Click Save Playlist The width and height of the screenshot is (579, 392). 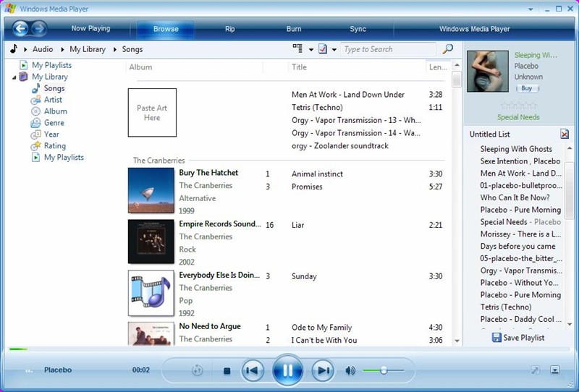[x=517, y=338]
